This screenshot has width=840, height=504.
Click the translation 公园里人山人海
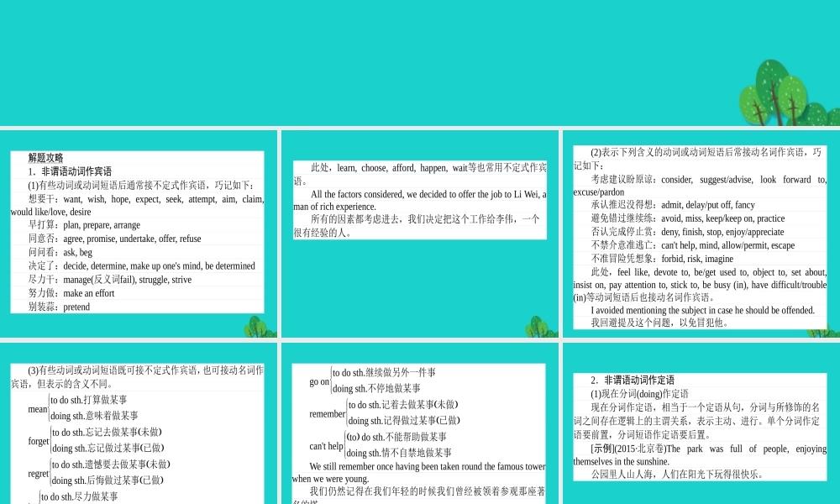pos(677,474)
